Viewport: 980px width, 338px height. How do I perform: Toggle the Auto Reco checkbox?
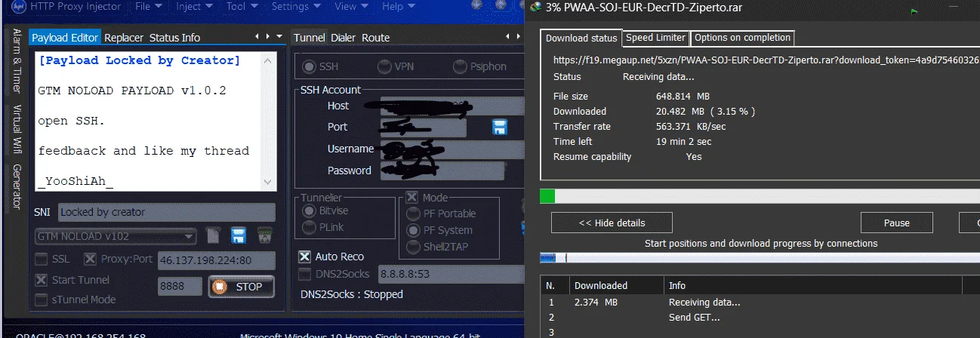tap(304, 257)
